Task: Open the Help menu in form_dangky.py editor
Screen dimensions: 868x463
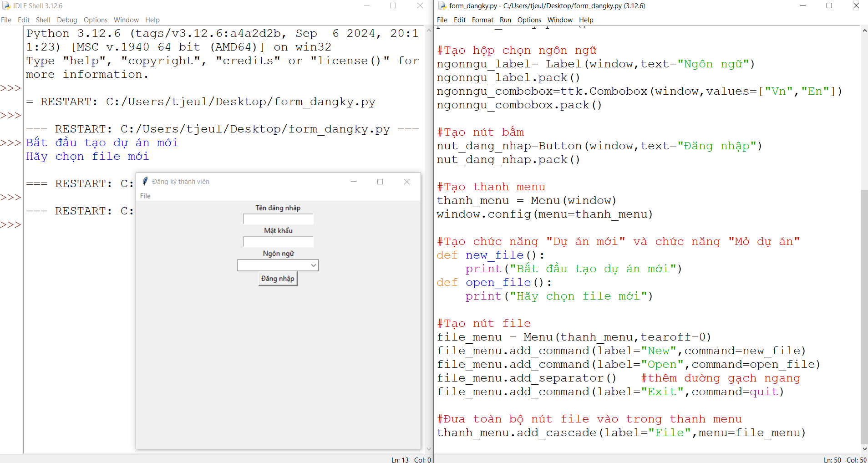Action: (x=586, y=20)
